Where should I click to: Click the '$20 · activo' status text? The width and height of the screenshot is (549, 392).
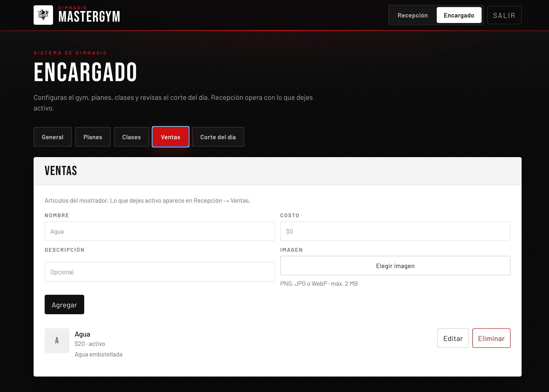click(x=90, y=344)
